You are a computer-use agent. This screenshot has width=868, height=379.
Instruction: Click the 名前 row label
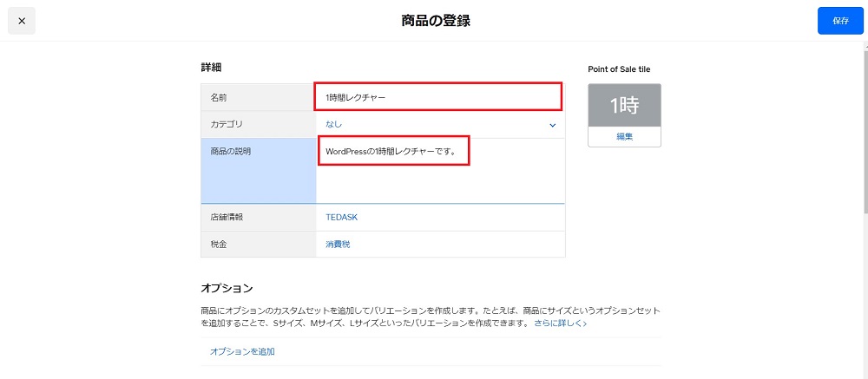[x=219, y=97]
